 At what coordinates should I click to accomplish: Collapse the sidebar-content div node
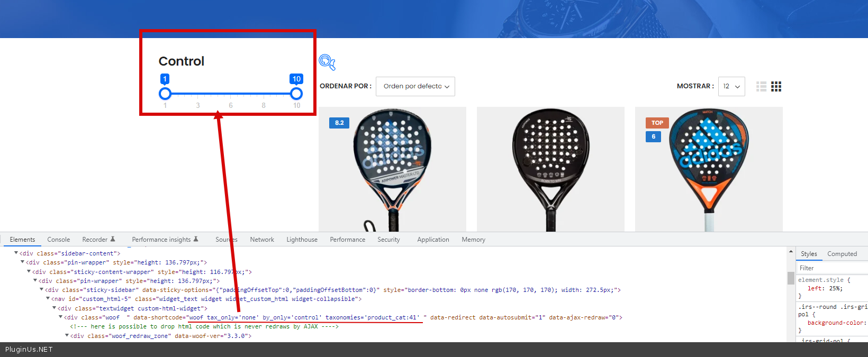point(16,253)
